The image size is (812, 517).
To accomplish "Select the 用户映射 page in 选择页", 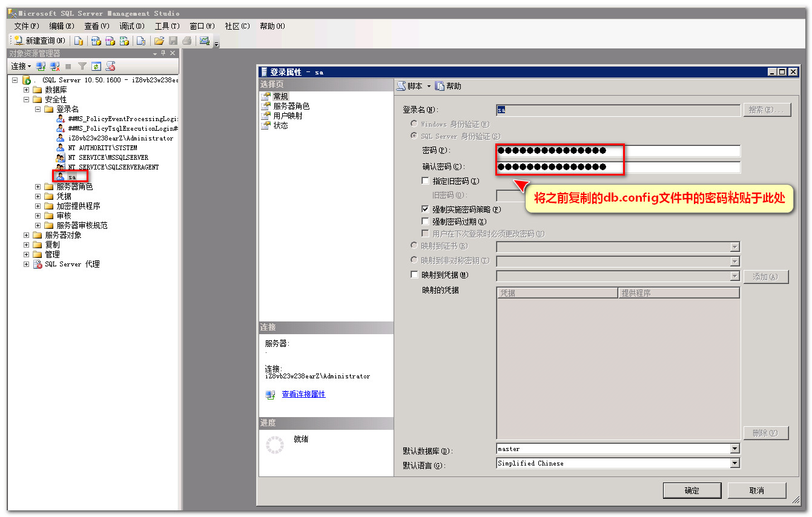I will 288,116.
